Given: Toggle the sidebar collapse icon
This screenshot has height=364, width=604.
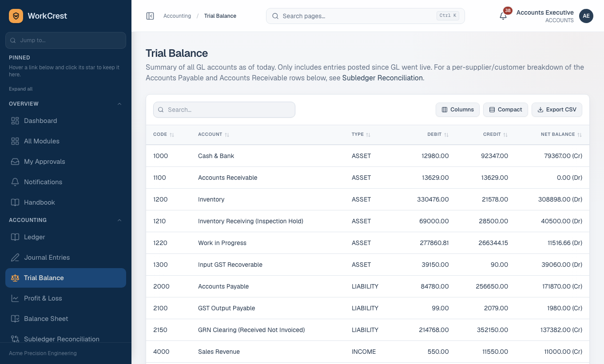Looking at the screenshot, I should tap(150, 16).
